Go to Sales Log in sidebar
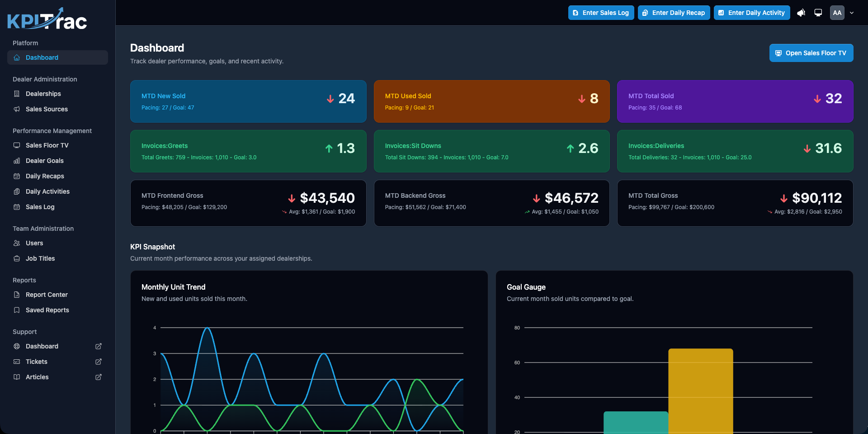The height and width of the screenshot is (434, 868). (57, 207)
